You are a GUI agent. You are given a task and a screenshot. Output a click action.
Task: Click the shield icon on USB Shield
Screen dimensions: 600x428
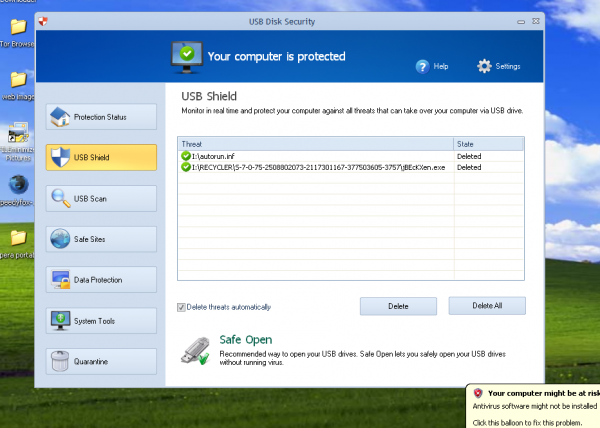pos(60,157)
